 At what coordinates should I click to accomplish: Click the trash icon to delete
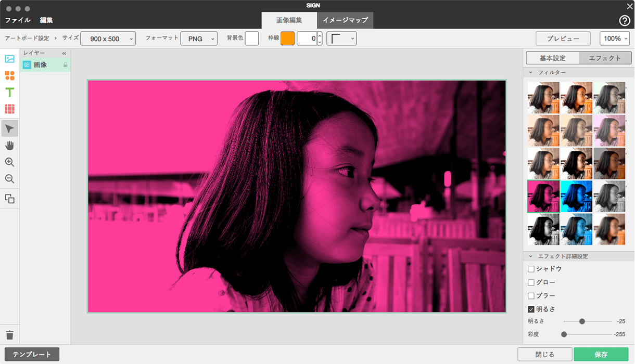[9, 335]
